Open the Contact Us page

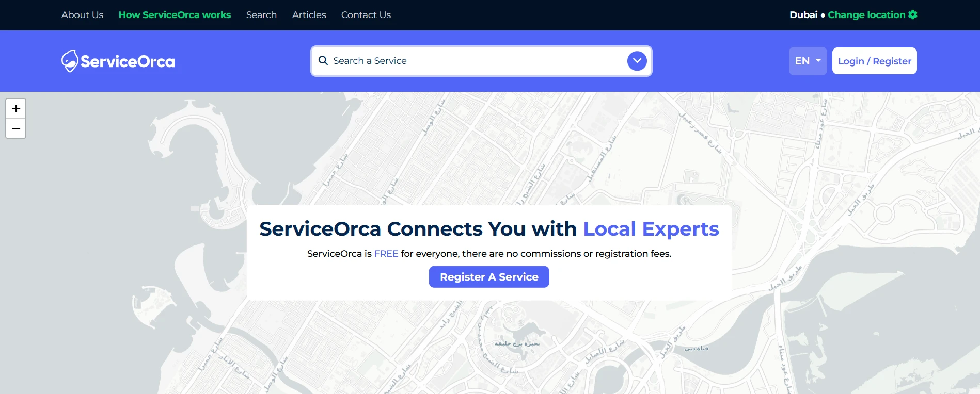click(x=366, y=15)
